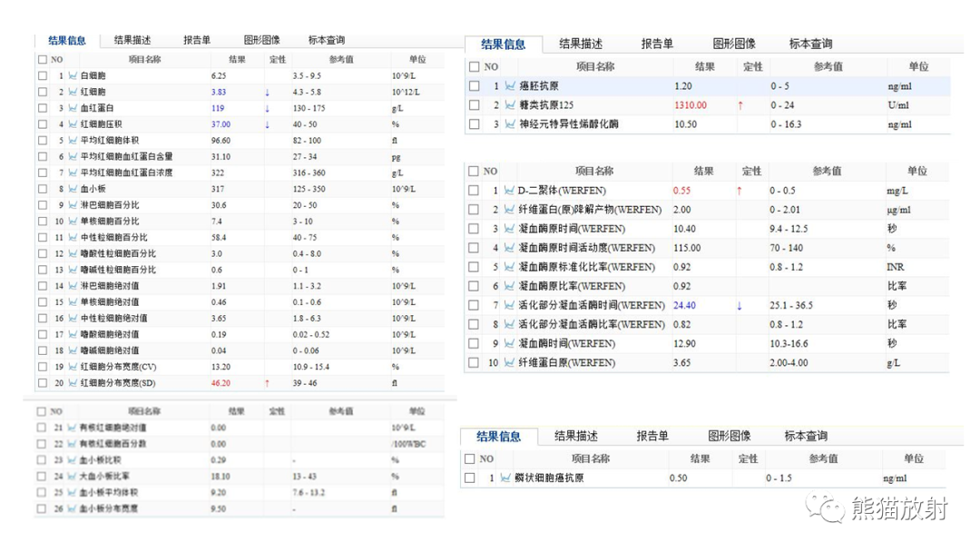Open trend chart icon for 嗜酸性粒细胞百分比 row
Viewport: 980px width, 552px height.
click(x=73, y=254)
